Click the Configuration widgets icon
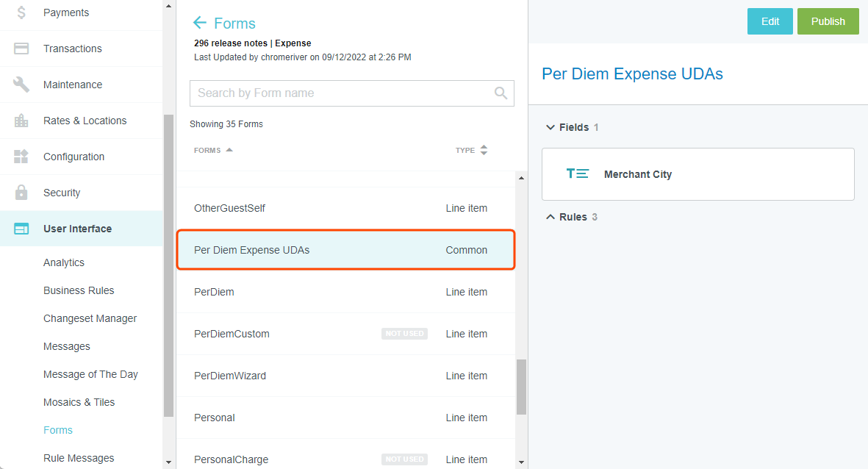 (x=21, y=157)
